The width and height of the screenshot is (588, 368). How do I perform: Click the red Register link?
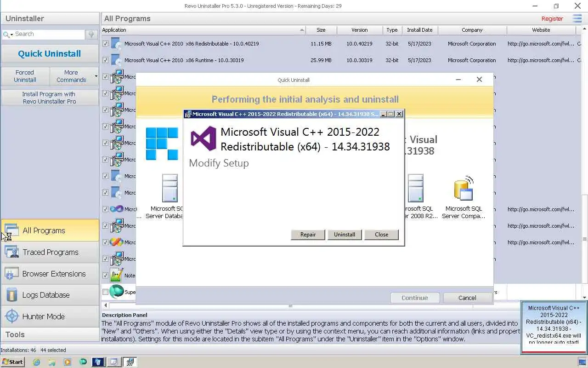(x=552, y=19)
